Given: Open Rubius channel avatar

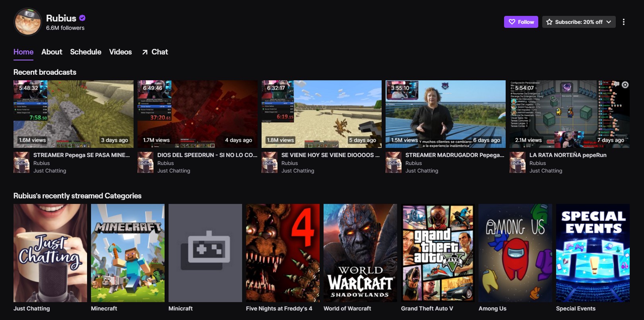Looking at the screenshot, I should coord(28,22).
